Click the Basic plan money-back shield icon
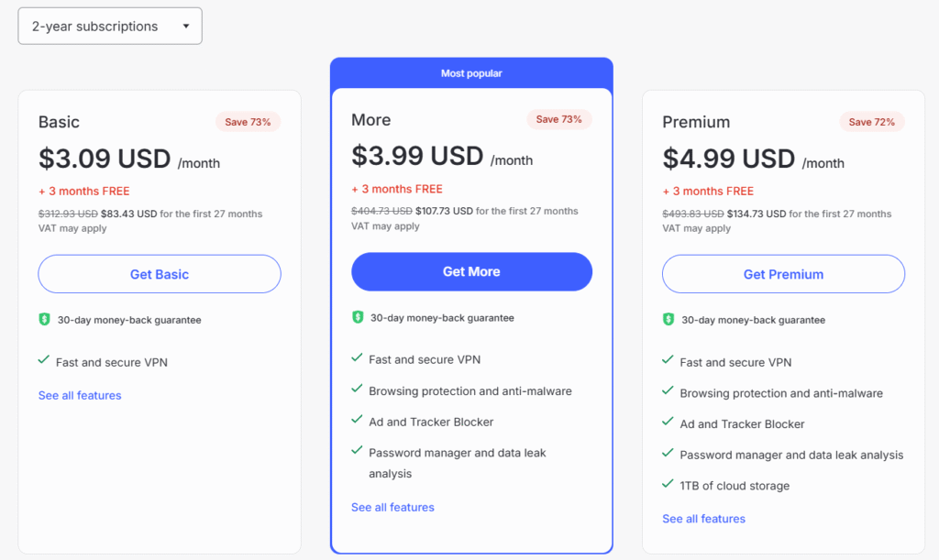The width and height of the screenshot is (939, 560). click(44, 320)
